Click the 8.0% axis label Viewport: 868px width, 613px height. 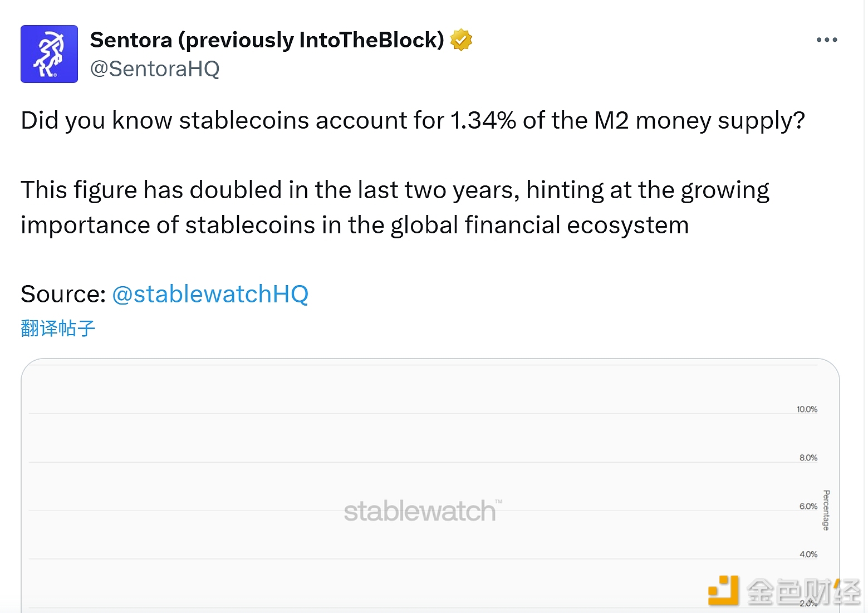tap(808, 458)
